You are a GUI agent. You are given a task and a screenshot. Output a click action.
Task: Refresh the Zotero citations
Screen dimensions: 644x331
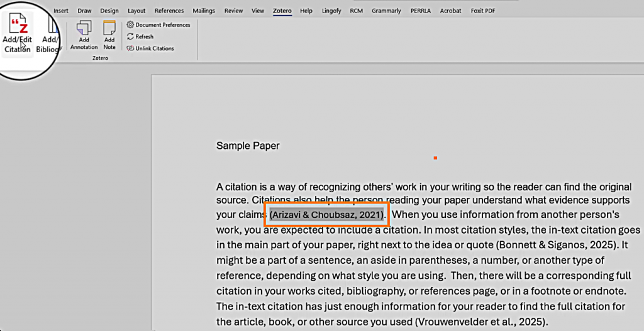(x=140, y=36)
